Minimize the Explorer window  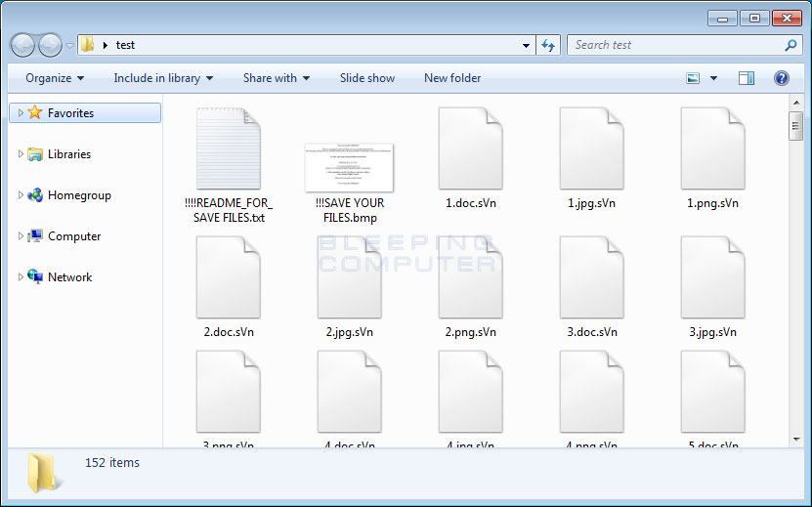722,19
